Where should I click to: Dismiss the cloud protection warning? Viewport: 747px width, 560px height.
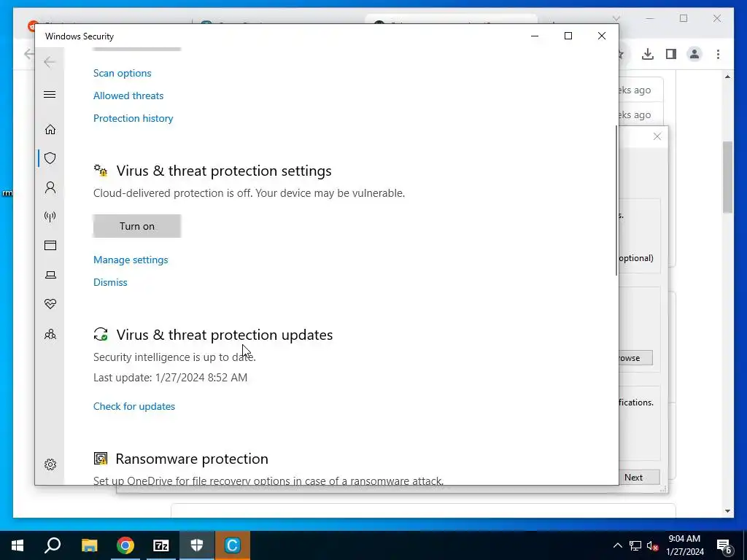tap(110, 282)
